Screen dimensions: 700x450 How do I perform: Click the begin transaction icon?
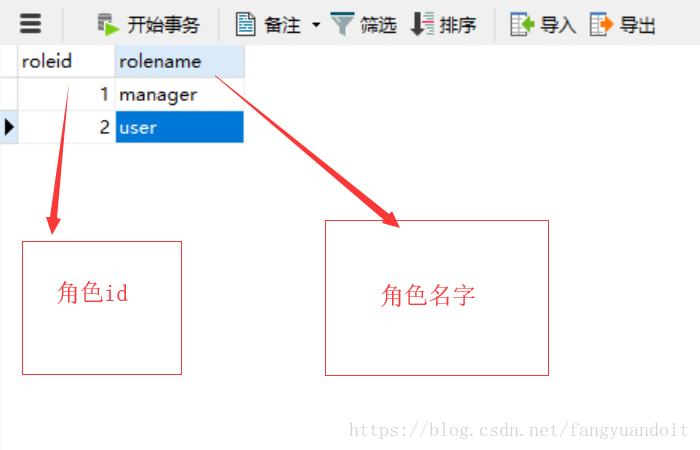[108, 24]
